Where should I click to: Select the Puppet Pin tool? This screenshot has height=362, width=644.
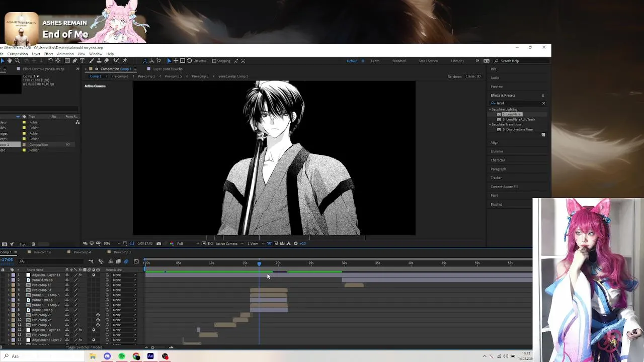pos(125,61)
